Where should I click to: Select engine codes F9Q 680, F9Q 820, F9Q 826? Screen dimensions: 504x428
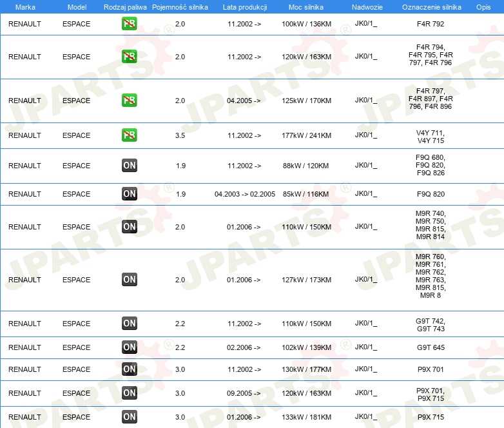coord(431,165)
